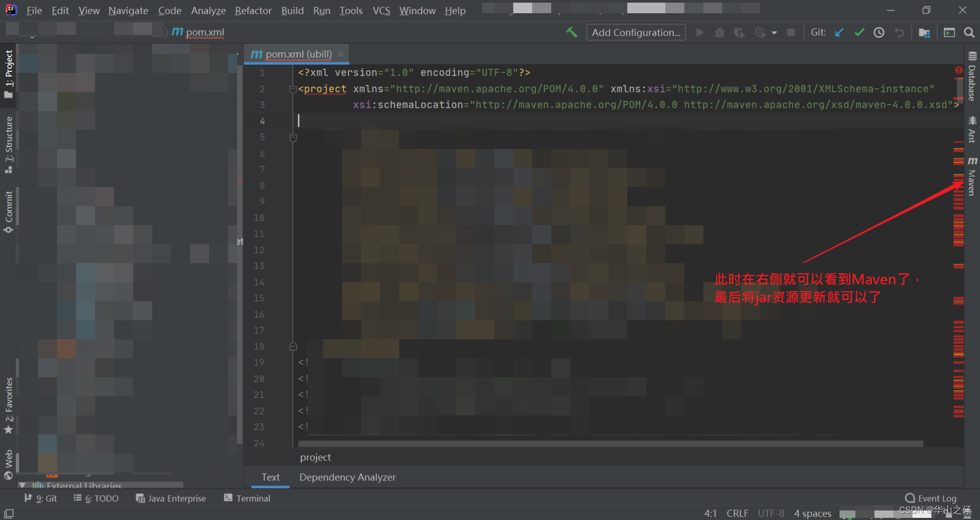The image size is (980, 520).
Task: Click the Run arrow icon in toolbar
Action: point(700,32)
